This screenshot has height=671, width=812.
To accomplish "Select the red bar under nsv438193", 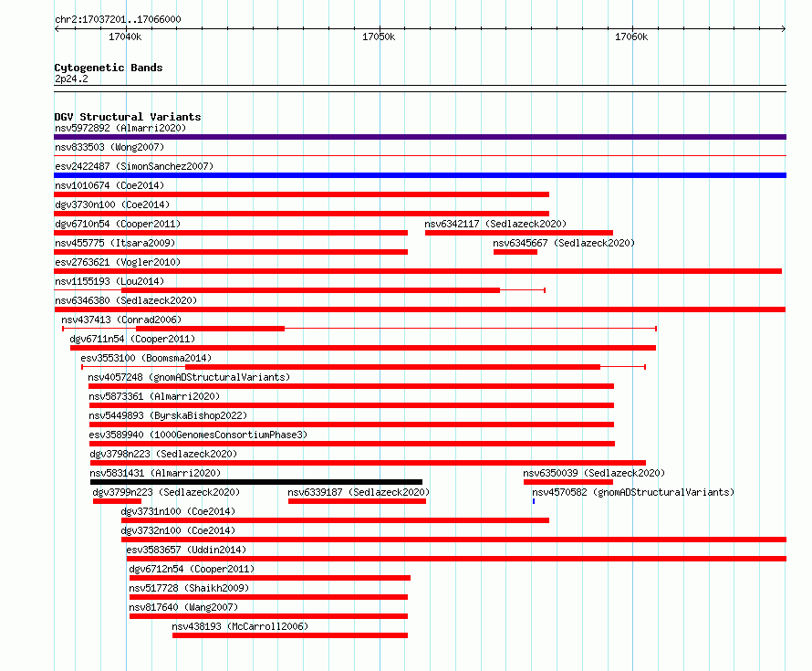I will click(290, 635).
